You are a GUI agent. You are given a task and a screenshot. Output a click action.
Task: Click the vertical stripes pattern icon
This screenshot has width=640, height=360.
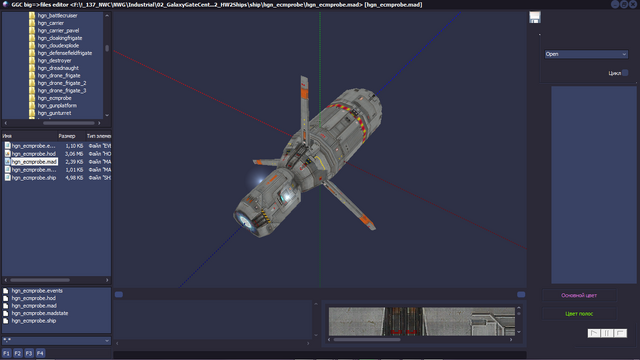coord(607,333)
